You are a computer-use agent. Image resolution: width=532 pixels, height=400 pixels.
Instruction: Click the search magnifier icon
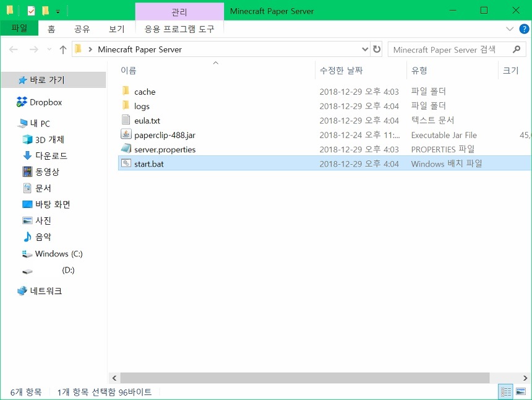517,50
